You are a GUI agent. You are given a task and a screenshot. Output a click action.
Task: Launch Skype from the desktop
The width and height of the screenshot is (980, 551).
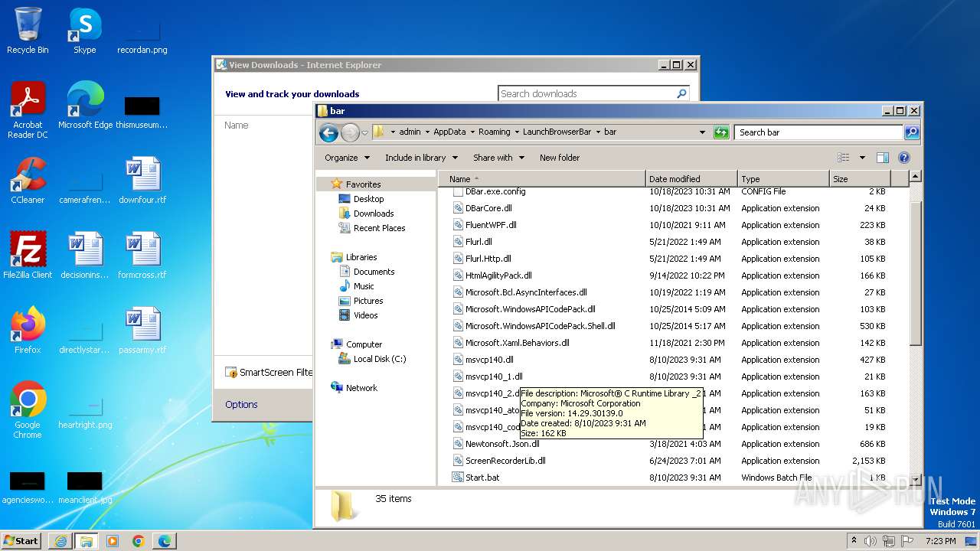click(x=85, y=31)
